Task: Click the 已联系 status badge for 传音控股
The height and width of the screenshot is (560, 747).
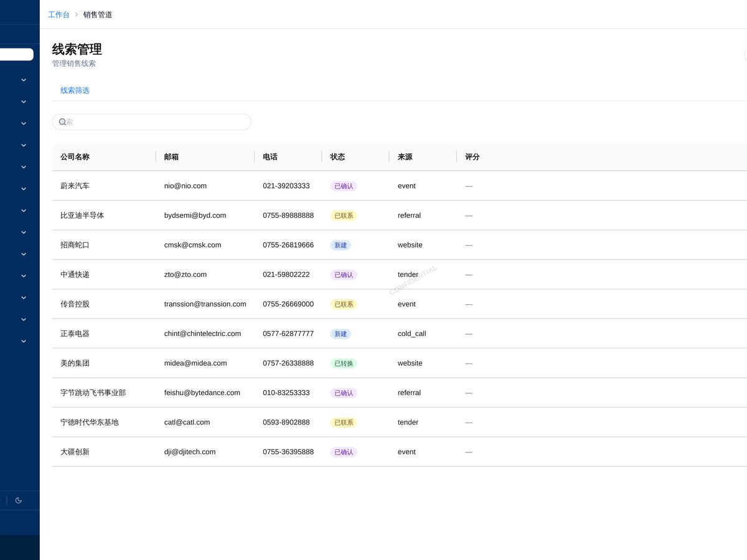Action: 344,304
